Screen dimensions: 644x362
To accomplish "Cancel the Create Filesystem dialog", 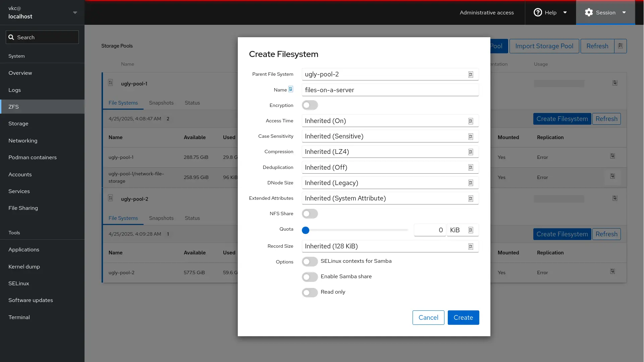I will (x=428, y=317).
